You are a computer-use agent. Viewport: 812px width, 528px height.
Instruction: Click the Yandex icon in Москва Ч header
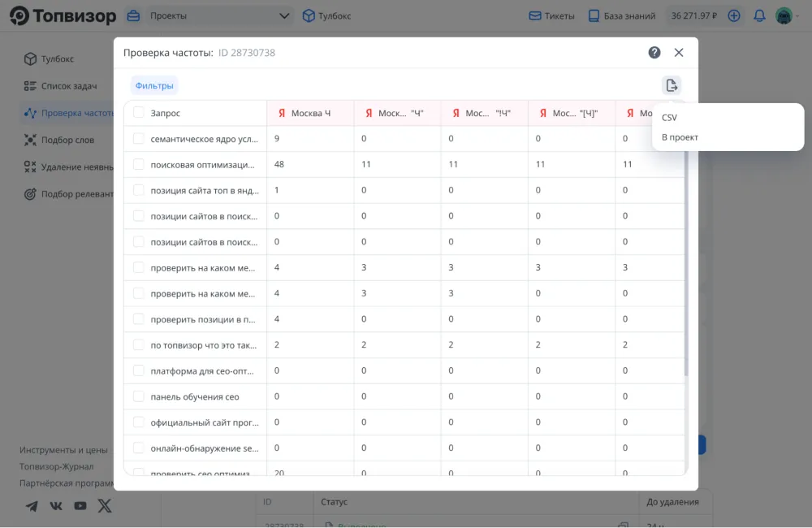tap(282, 113)
